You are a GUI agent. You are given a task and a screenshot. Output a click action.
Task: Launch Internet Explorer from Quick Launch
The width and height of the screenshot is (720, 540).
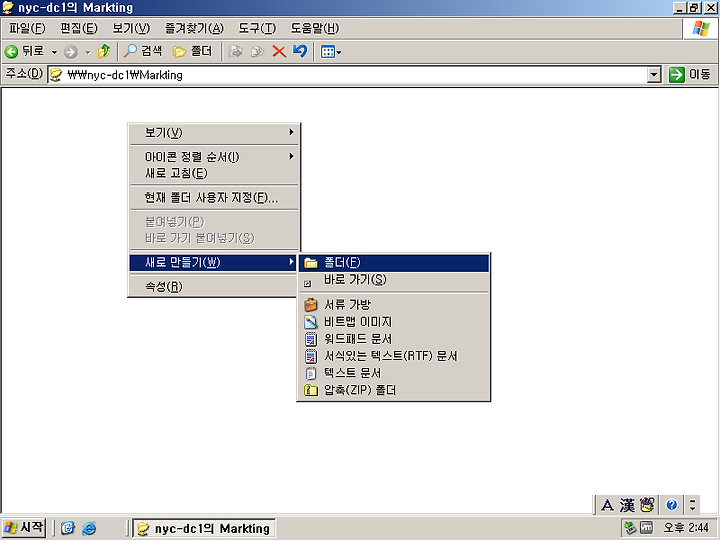click(x=89, y=528)
